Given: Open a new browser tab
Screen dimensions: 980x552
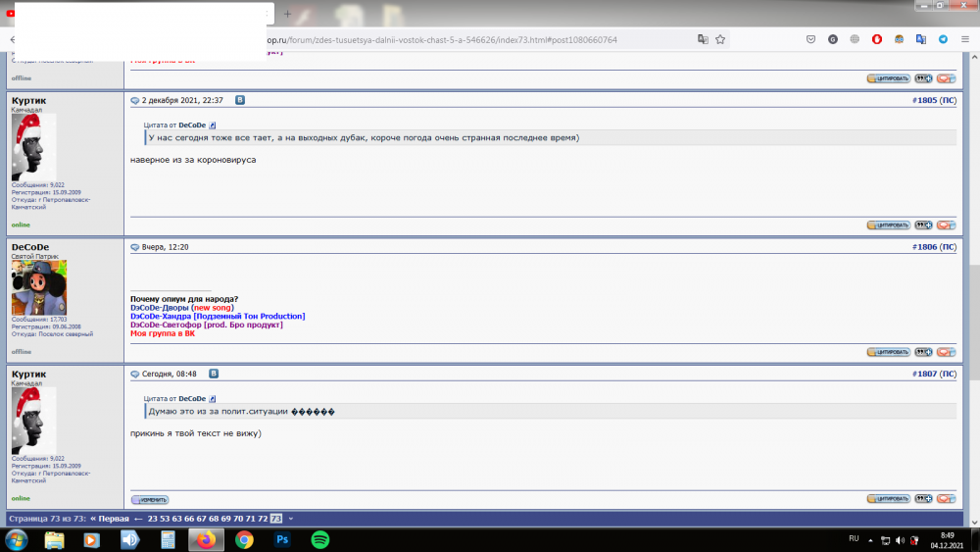Looking at the screenshot, I should 287,14.
